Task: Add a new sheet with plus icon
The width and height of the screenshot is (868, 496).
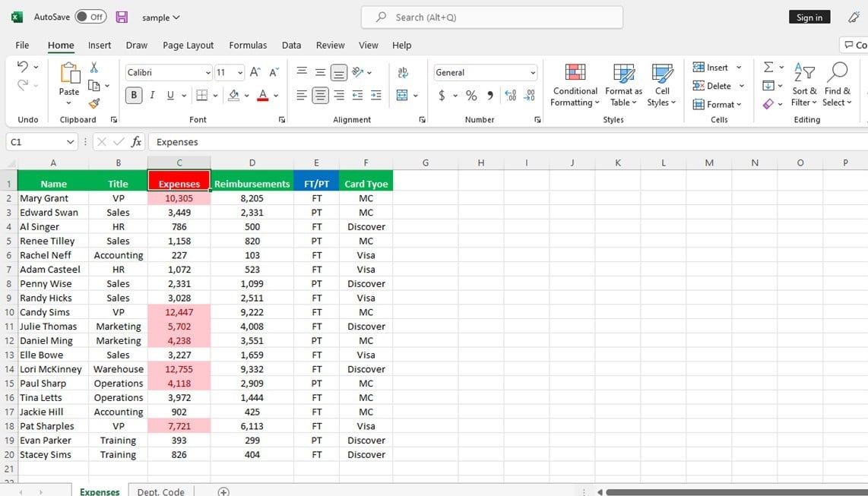Action: pos(223,491)
